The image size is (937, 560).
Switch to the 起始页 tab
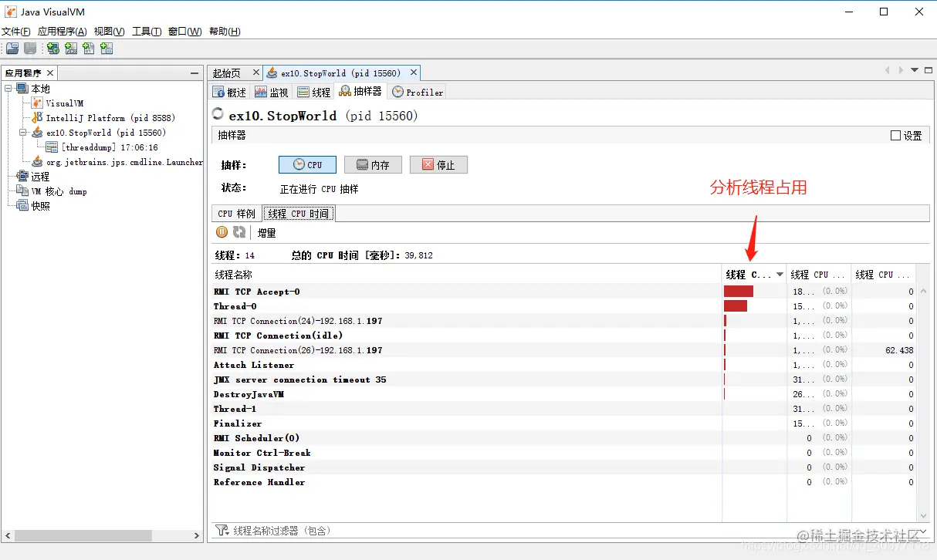click(x=227, y=73)
